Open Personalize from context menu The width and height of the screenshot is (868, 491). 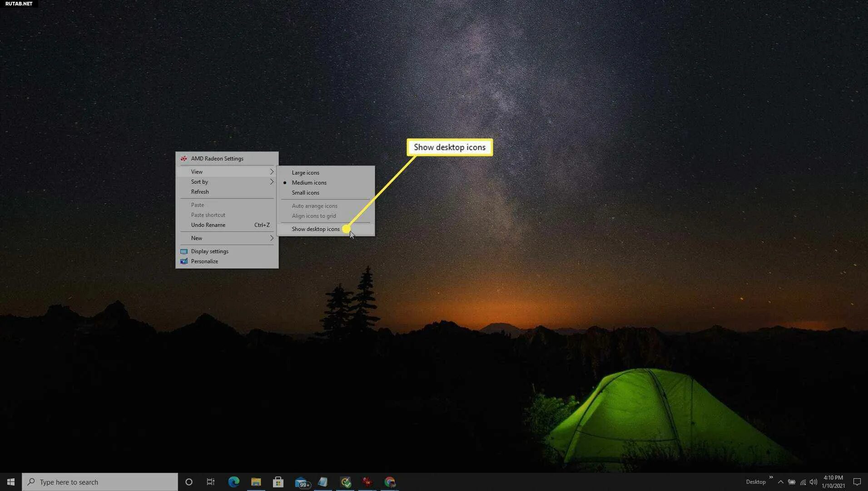click(x=227, y=261)
